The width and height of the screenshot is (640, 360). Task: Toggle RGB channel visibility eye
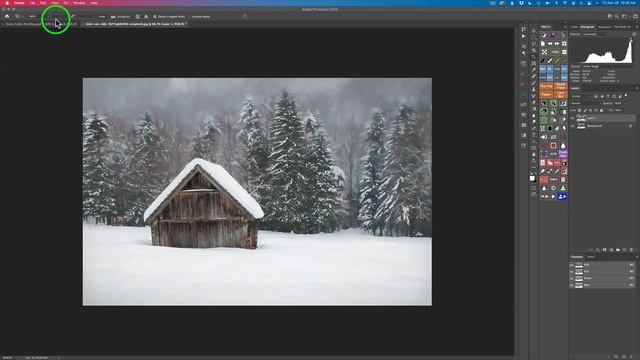pyautogui.click(x=571, y=264)
